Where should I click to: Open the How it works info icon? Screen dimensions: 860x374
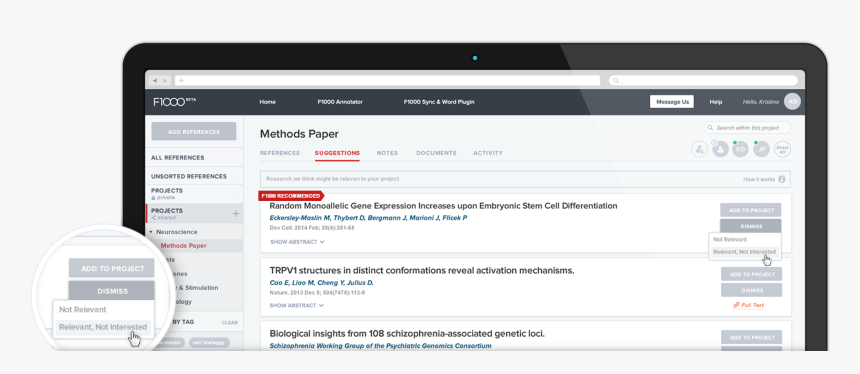782,179
